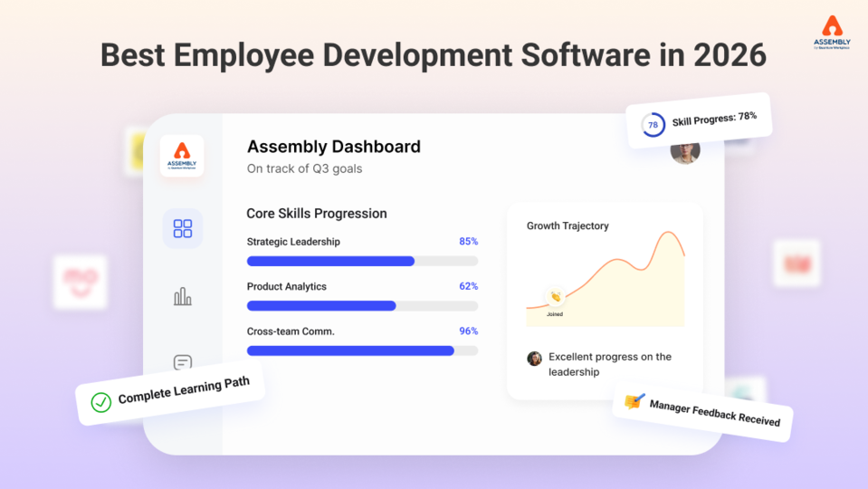
Task: Click the Best Employee Development Software headline
Action: [434, 55]
